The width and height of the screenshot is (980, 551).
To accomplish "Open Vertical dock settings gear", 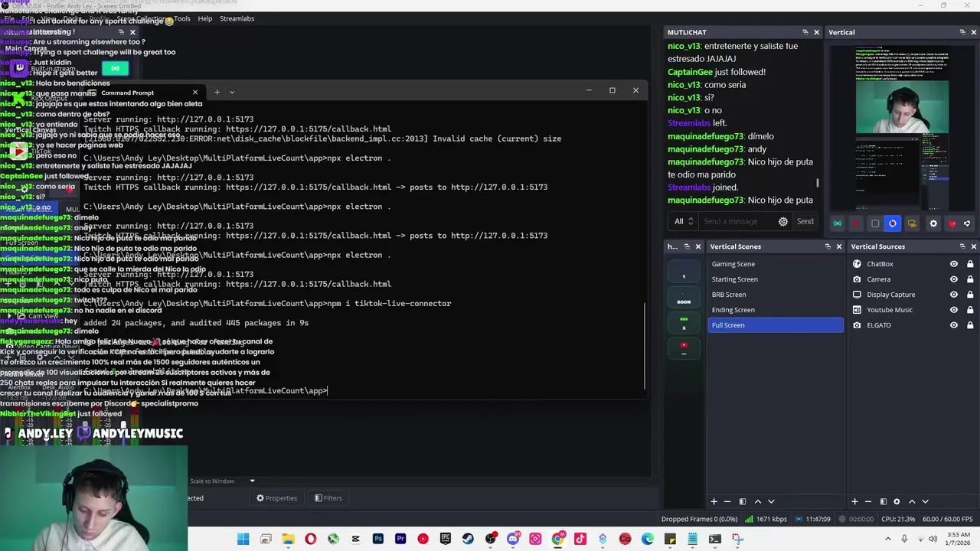I will (x=933, y=223).
